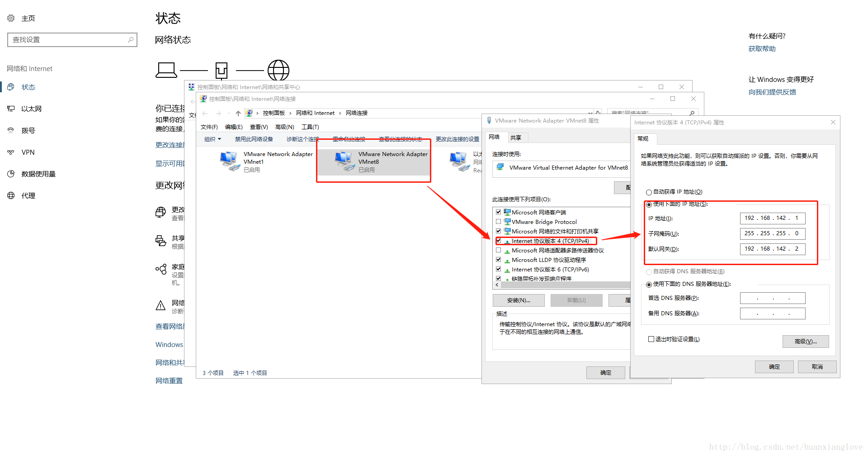This screenshot has height=456, width=868.
Task: Open address bar history dropdown arrow
Action: coord(590,113)
